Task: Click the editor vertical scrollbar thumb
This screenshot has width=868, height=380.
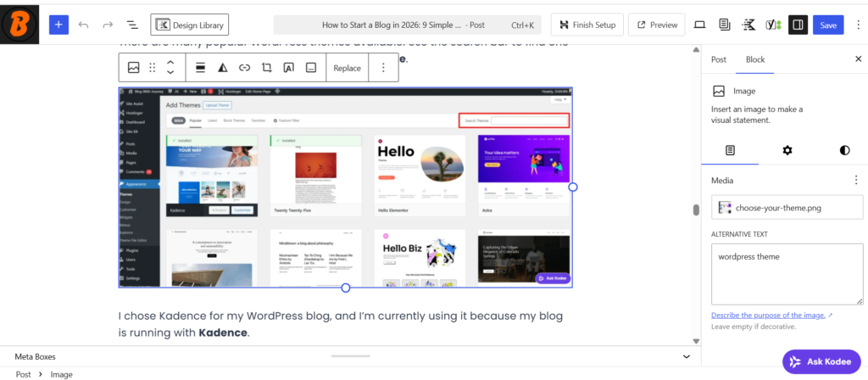Action: [697, 210]
